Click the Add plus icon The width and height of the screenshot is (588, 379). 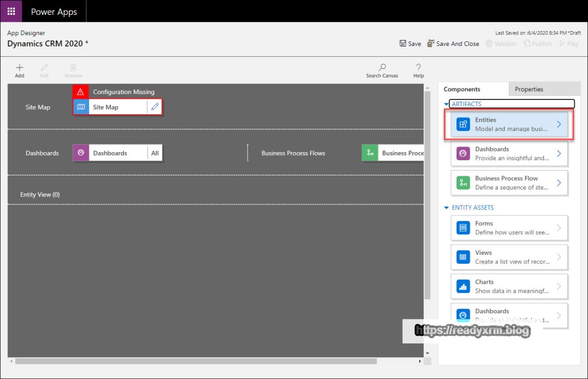(20, 68)
